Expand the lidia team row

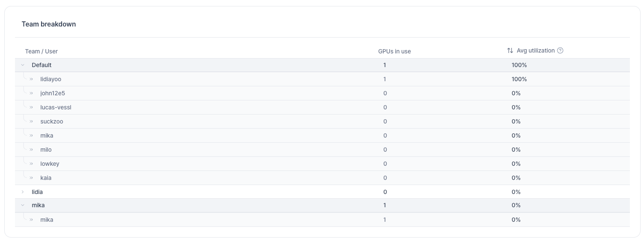23,192
